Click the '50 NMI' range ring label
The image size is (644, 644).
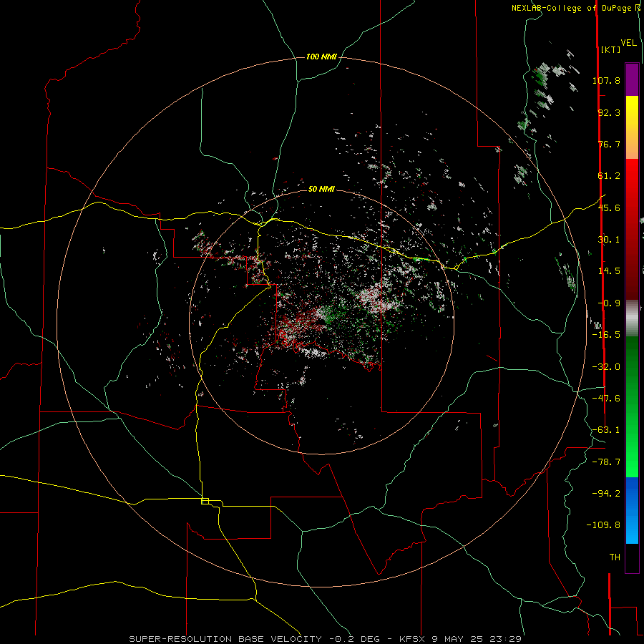tap(321, 189)
